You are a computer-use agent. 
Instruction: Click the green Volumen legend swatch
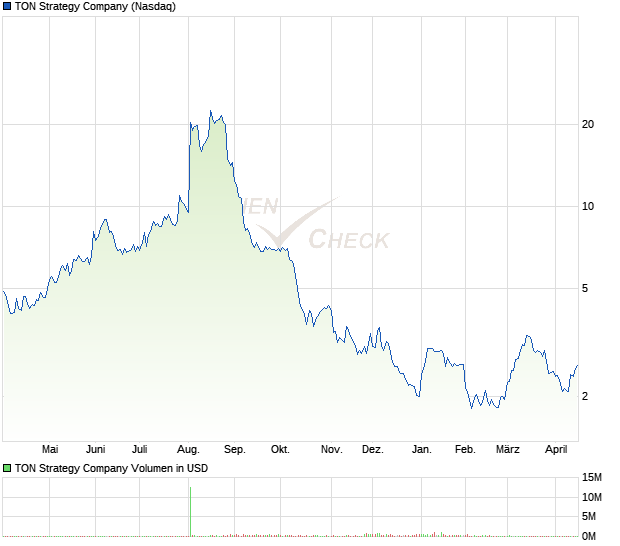pyautogui.click(x=7, y=468)
